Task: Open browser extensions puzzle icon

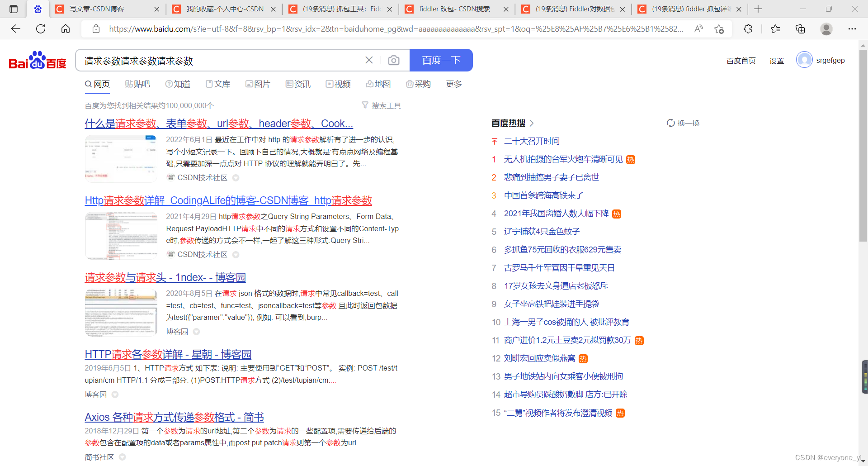Action: (748, 29)
